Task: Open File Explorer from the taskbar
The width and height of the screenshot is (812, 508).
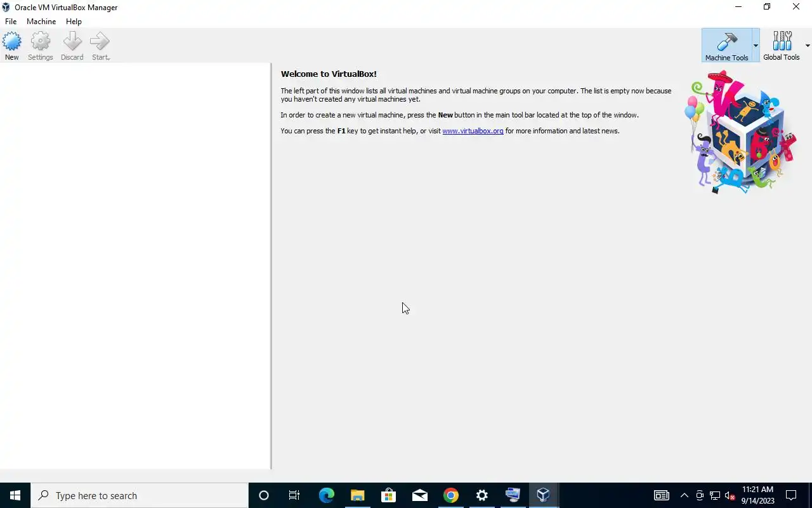Action: pyautogui.click(x=357, y=495)
